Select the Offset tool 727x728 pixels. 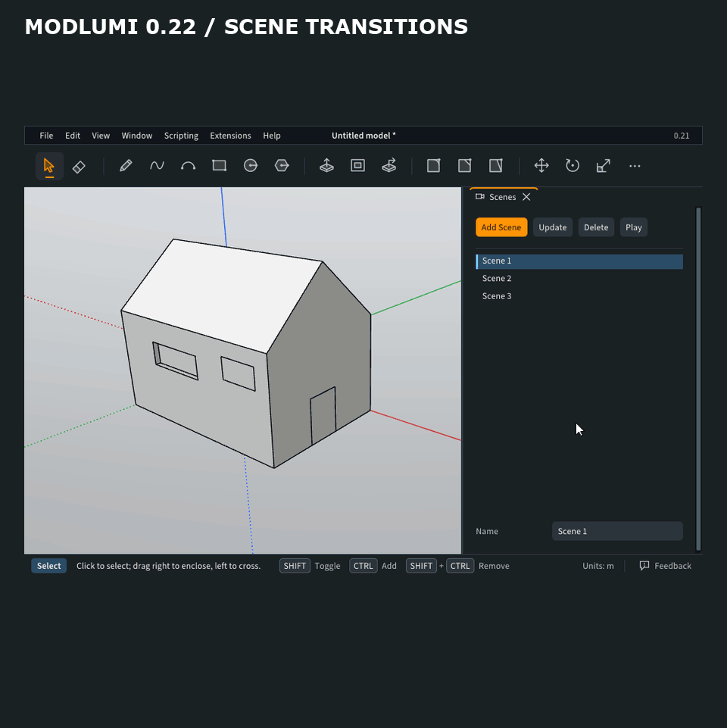[x=358, y=166]
